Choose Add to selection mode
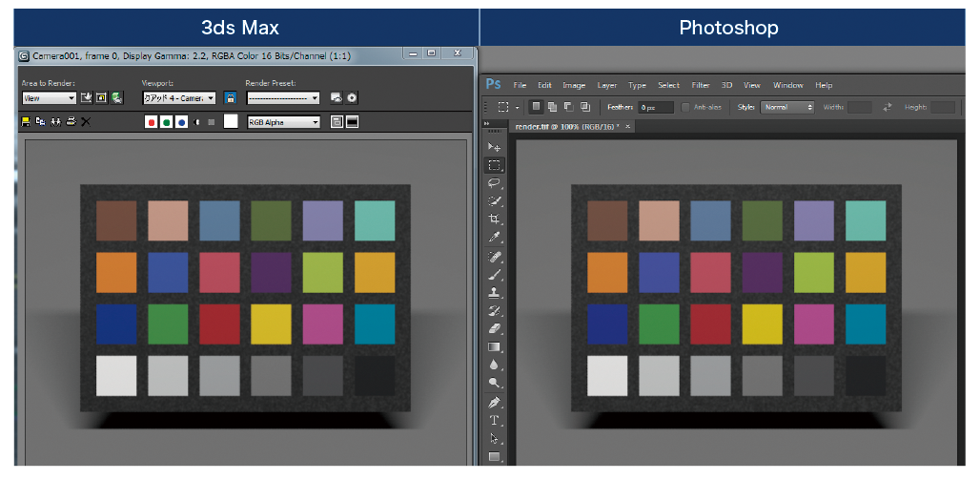The image size is (980, 480). [x=552, y=107]
